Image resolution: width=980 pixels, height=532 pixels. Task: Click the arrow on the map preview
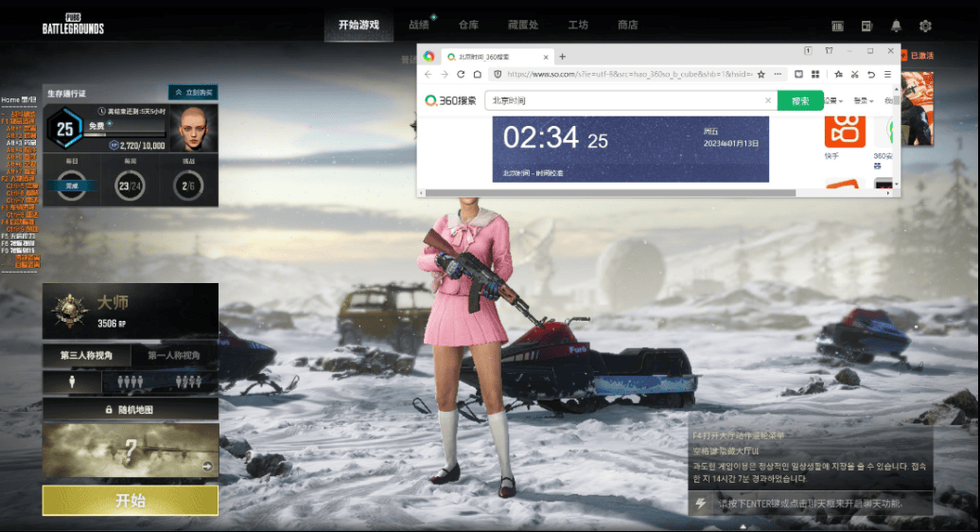coord(207,467)
